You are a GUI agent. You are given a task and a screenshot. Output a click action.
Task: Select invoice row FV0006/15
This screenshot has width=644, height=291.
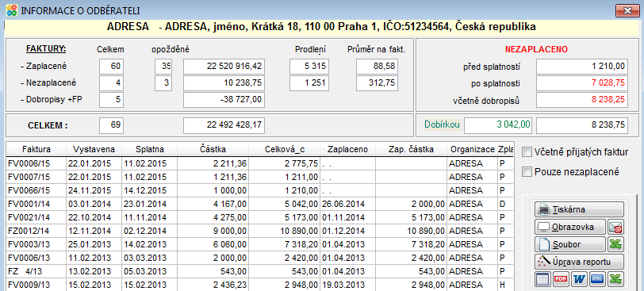click(x=259, y=163)
